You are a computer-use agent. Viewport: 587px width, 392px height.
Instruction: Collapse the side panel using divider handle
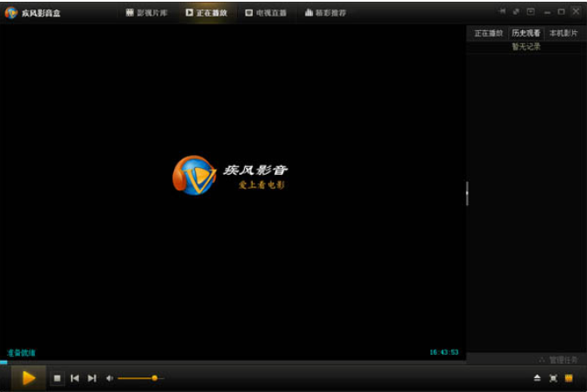coord(467,193)
